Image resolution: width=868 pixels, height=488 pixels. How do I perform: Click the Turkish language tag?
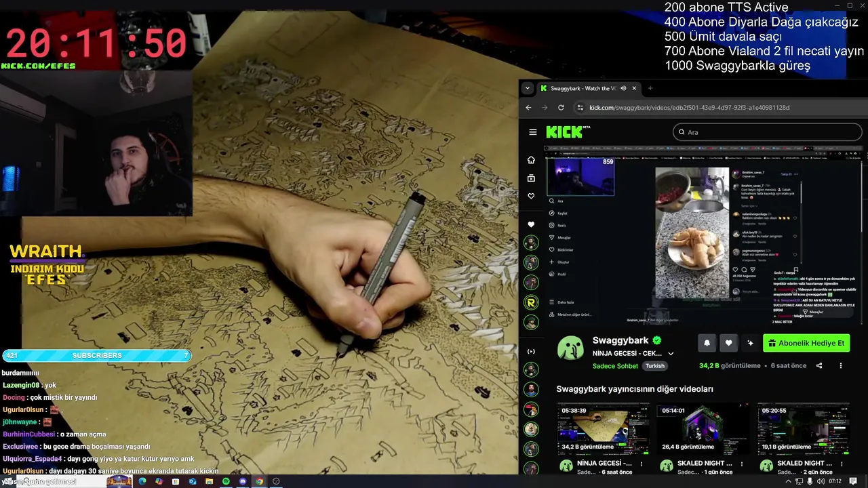click(655, 366)
